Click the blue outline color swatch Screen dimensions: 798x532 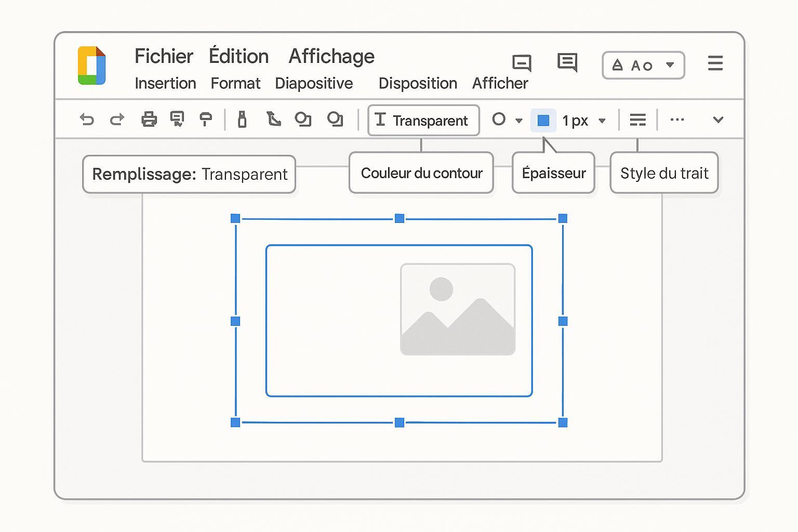(x=543, y=121)
